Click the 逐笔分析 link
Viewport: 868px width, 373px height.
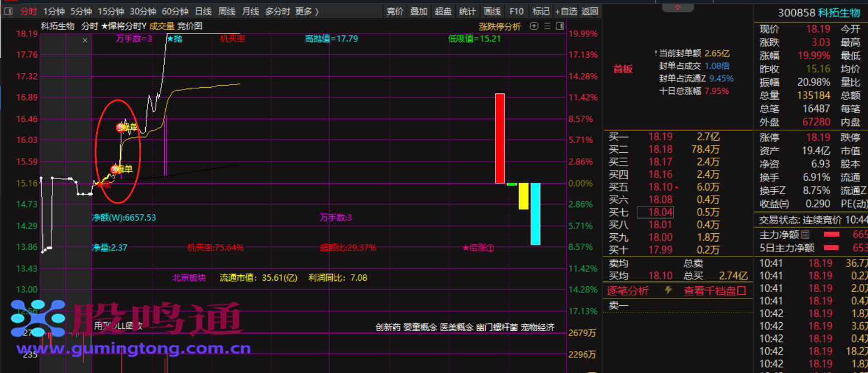[628, 291]
